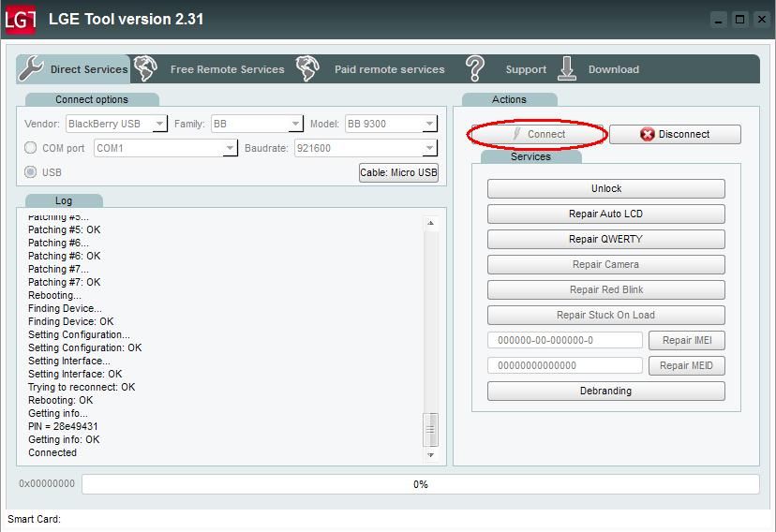
Task: Click the Repair Stuck On Load button
Action: pyautogui.click(x=606, y=315)
